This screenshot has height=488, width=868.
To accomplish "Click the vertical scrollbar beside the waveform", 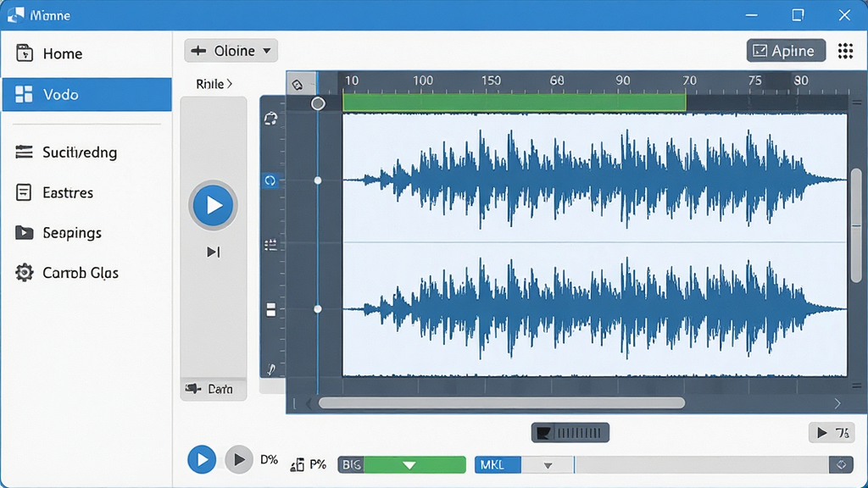I will coord(856,225).
